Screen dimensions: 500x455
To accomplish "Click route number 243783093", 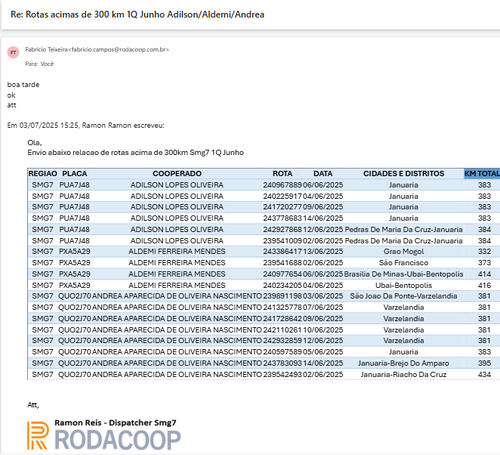I will click(282, 364).
